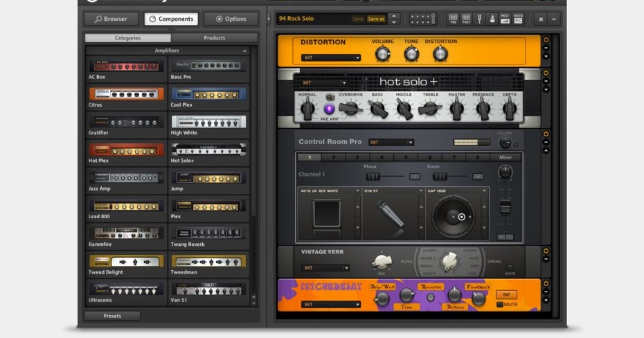Click the Channel 1 Room slider handle
The height and width of the screenshot is (338, 644).
pyautogui.click(x=440, y=177)
